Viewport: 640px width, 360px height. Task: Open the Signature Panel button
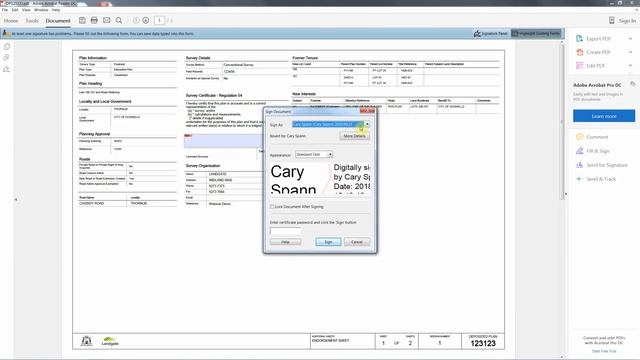(490, 33)
